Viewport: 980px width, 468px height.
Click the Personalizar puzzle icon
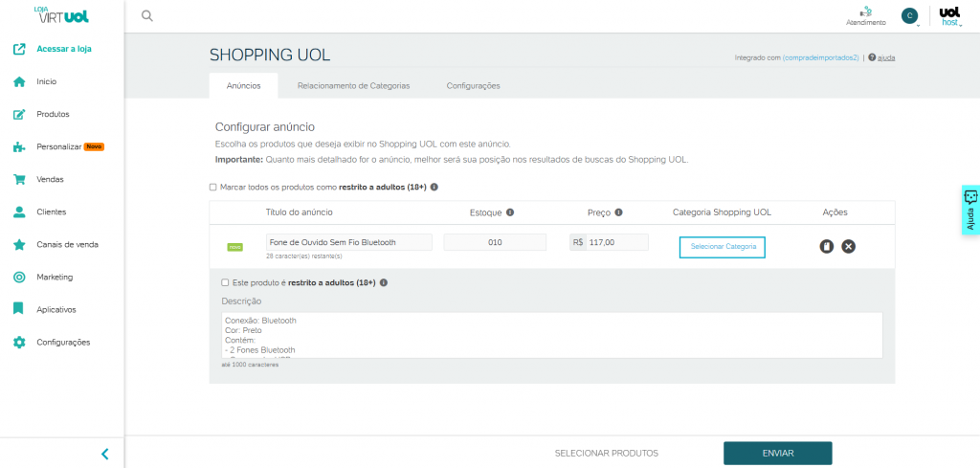pyautogui.click(x=19, y=146)
